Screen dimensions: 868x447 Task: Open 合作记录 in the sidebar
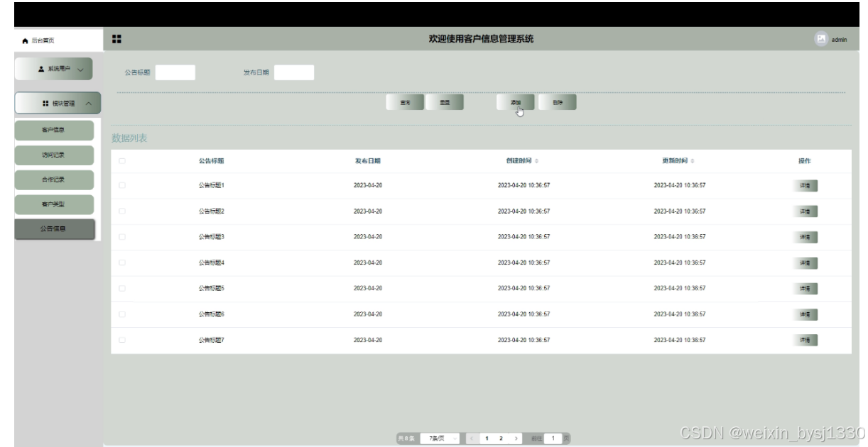point(54,180)
